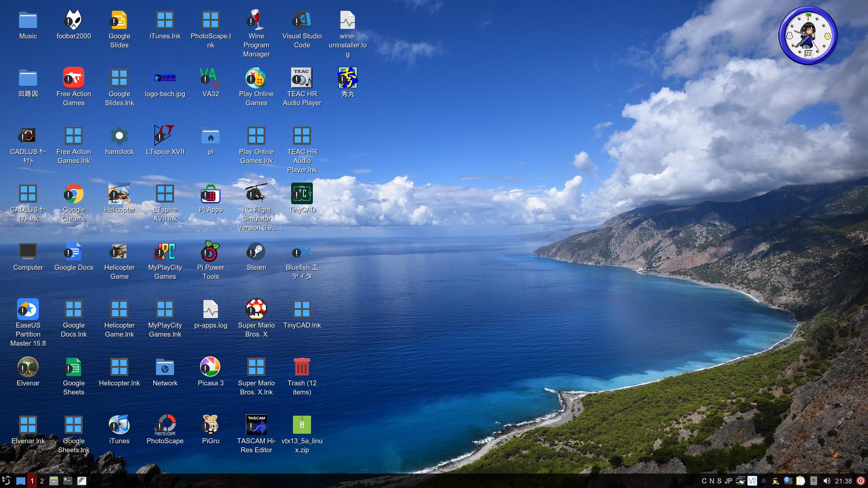The width and height of the screenshot is (868, 488).
Task: Click the JP keyboard layout indicator
Action: tap(728, 481)
